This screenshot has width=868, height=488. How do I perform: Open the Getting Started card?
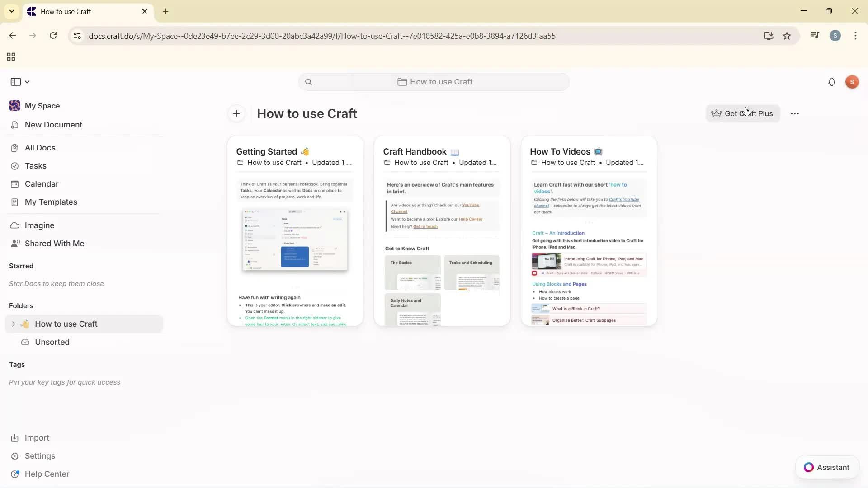coord(294,230)
